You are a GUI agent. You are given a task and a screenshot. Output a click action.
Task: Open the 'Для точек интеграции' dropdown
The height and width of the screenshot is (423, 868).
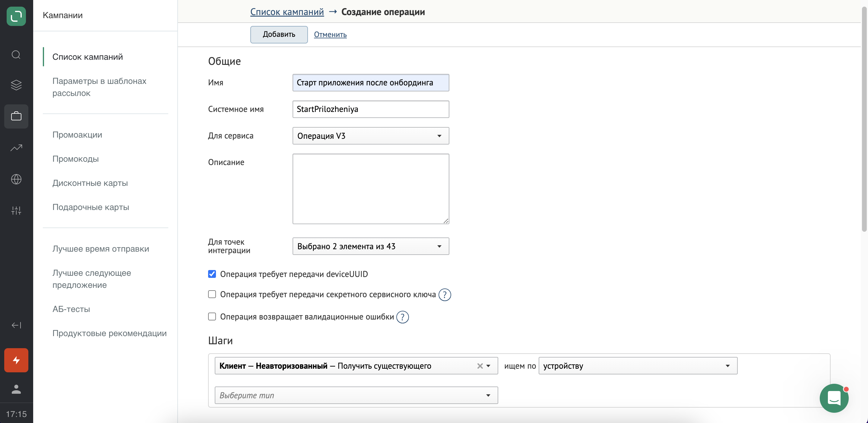tap(371, 246)
